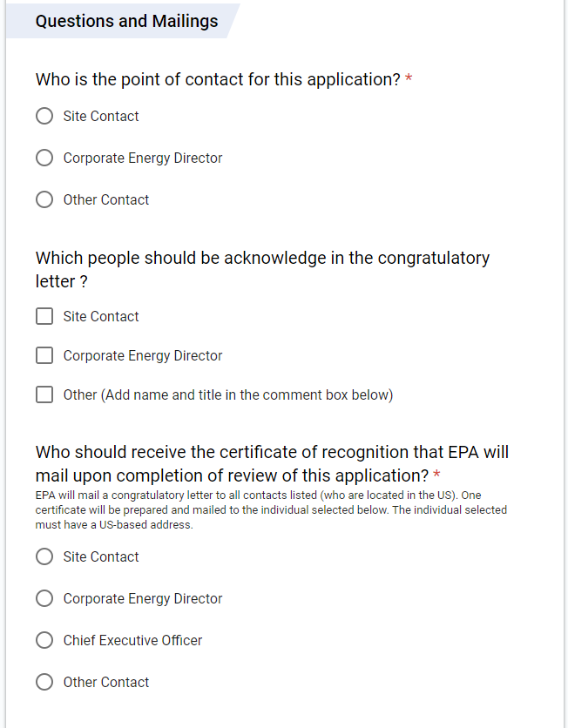This screenshot has height=728, width=568.
Task: Choose Corporate Energy Director as point of contact
Action: [x=44, y=158]
